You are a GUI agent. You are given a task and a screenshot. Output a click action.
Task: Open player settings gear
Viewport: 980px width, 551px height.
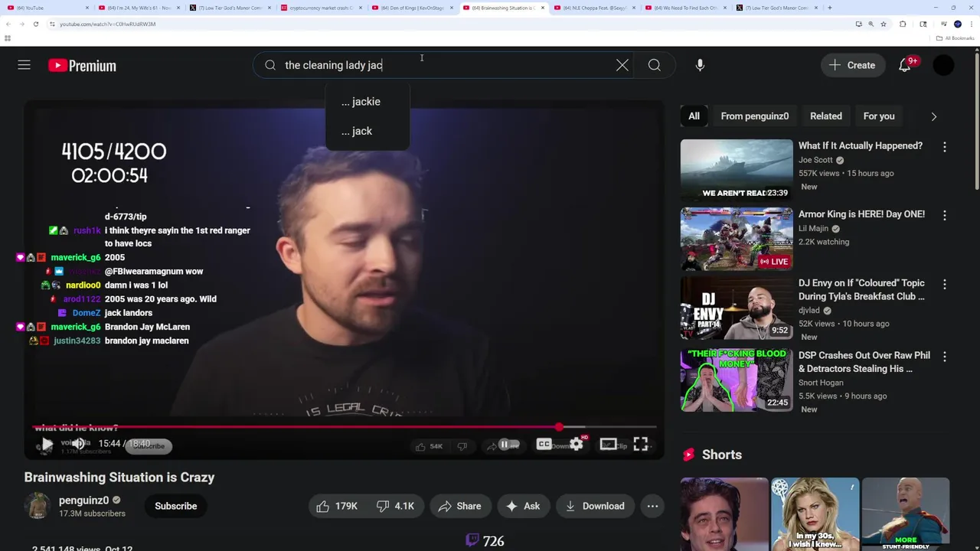(577, 444)
